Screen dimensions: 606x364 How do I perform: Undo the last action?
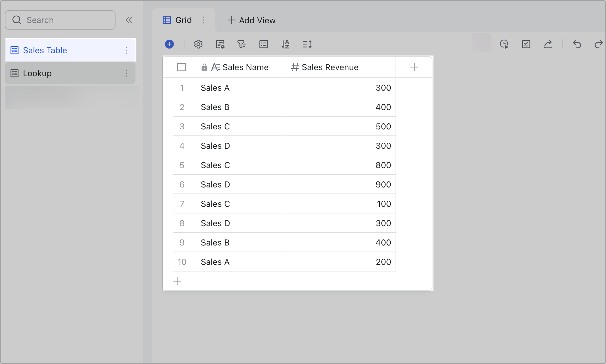577,44
